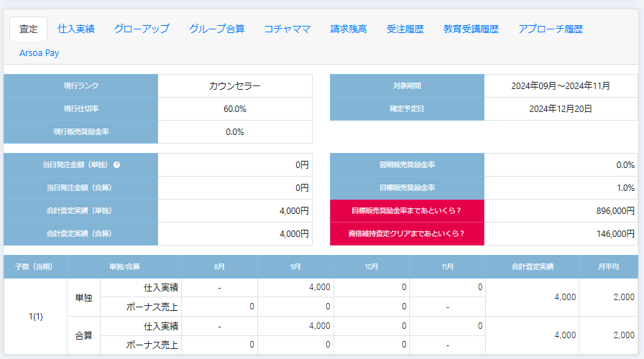Open the Arsoa Pay tab

tap(40, 52)
